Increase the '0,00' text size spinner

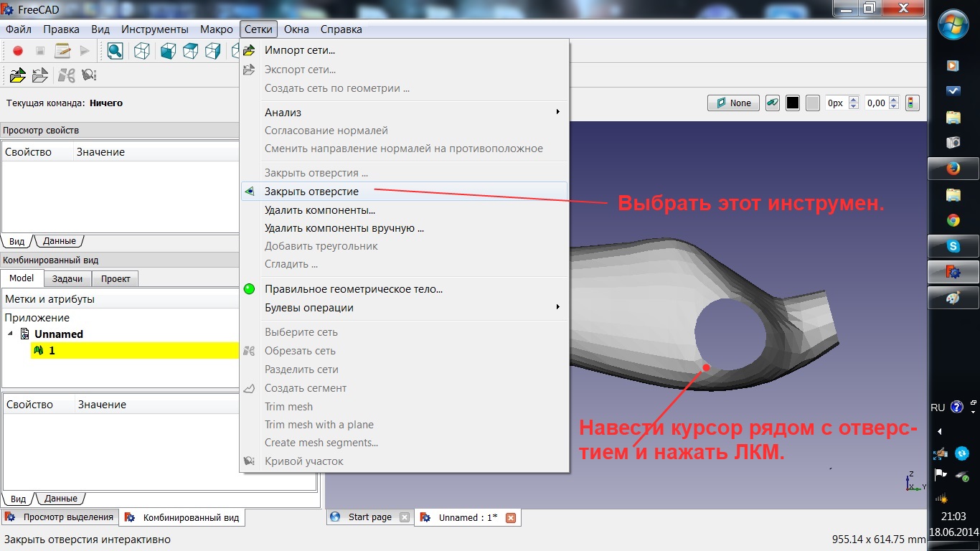893,100
